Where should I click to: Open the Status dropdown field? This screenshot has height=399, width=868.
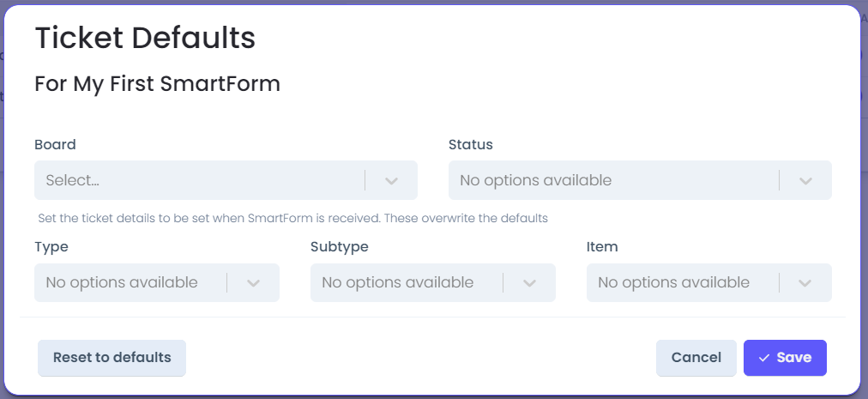coord(640,180)
